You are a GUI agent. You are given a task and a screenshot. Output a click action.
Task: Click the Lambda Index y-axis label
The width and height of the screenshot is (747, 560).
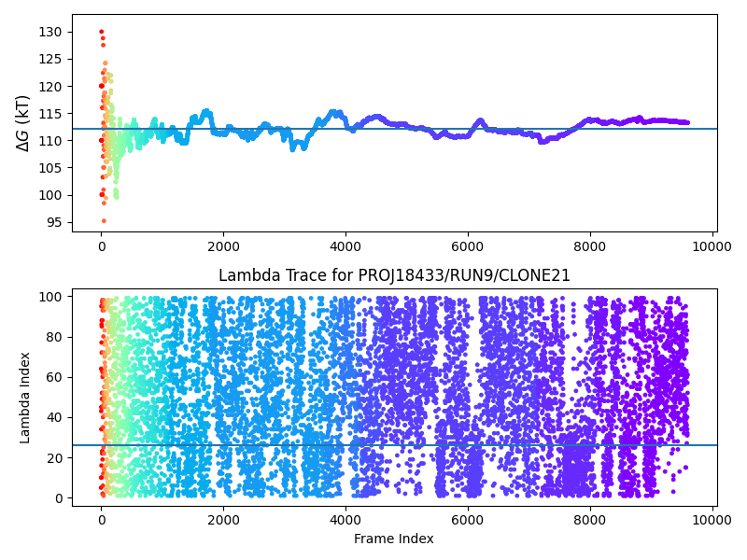pyautogui.click(x=25, y=398)
